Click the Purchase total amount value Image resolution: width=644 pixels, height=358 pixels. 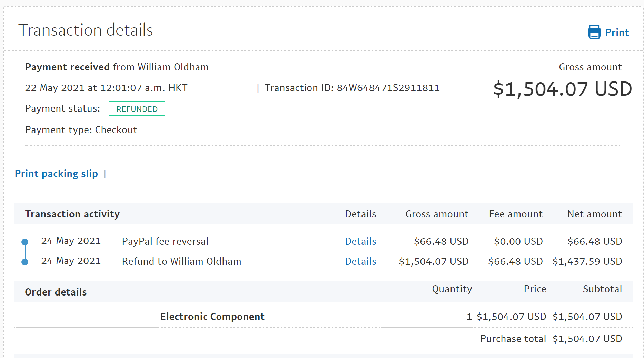point(587,339)
